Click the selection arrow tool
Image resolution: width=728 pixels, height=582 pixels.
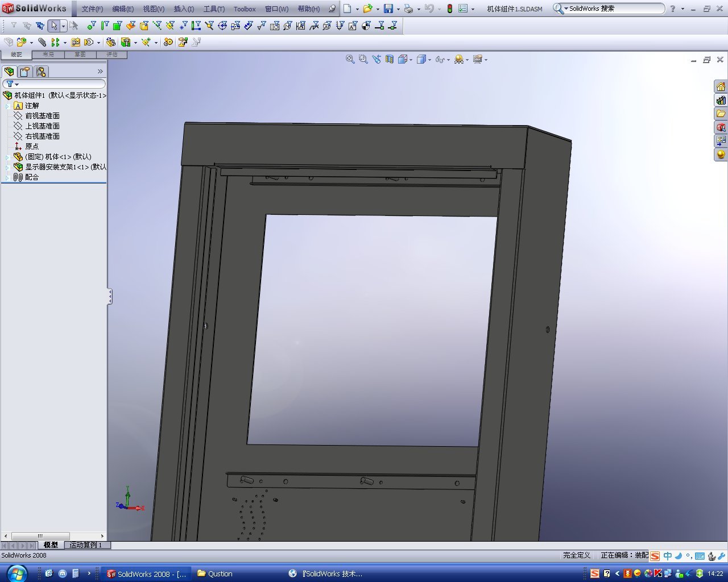(x=53, y=26)
